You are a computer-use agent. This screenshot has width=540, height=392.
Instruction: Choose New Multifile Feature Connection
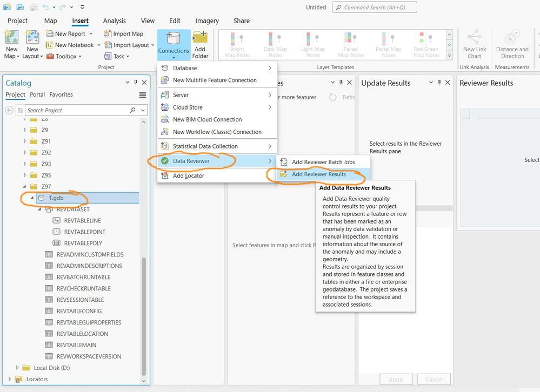217,80
